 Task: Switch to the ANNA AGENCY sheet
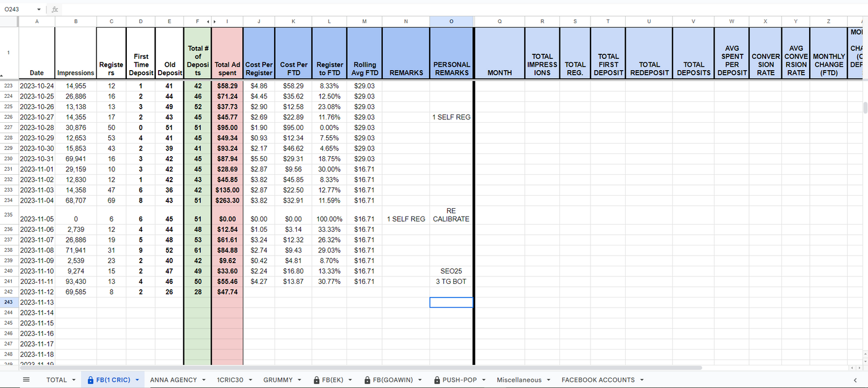173,380
